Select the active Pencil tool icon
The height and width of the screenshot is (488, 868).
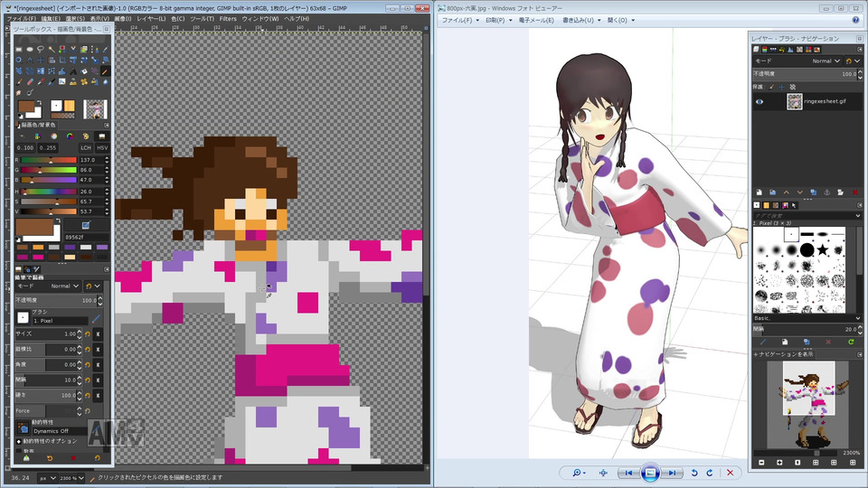(x=105, y=70)
